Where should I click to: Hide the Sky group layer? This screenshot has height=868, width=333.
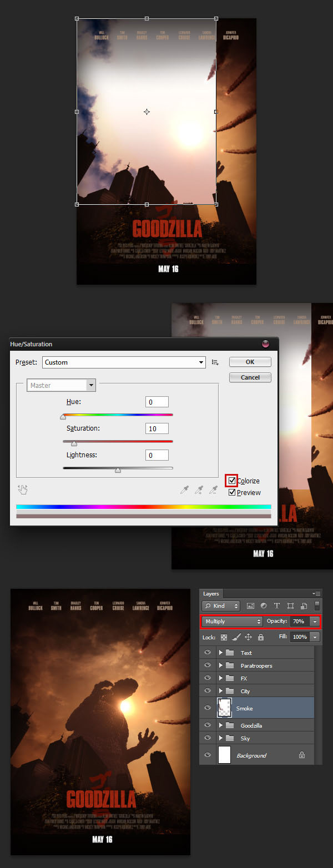point(208,738)
